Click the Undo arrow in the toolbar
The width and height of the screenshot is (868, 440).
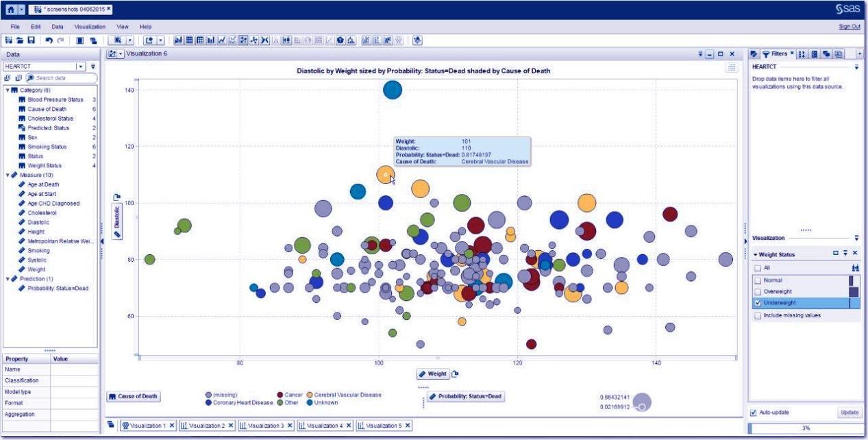coord(49,40)
